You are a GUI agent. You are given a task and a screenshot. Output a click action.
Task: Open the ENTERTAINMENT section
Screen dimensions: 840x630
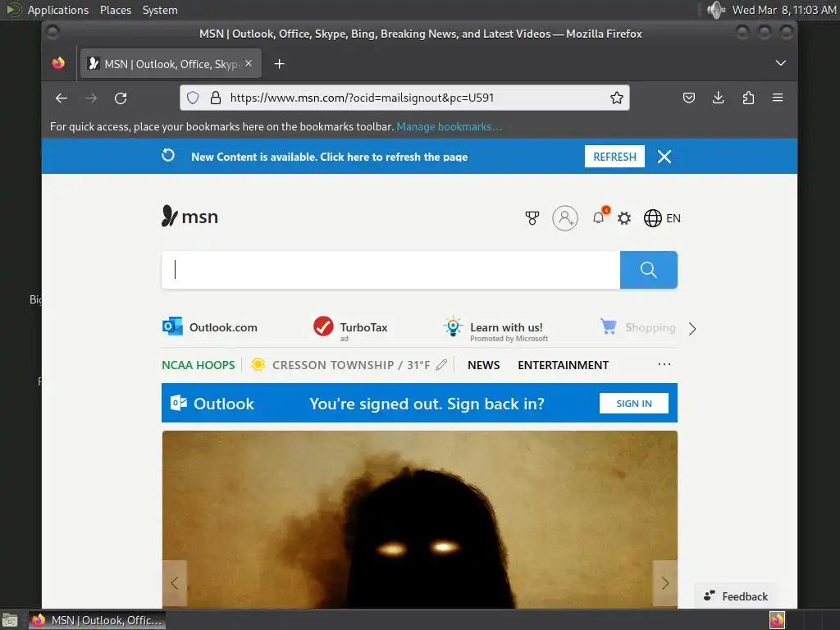pos(563,365)
